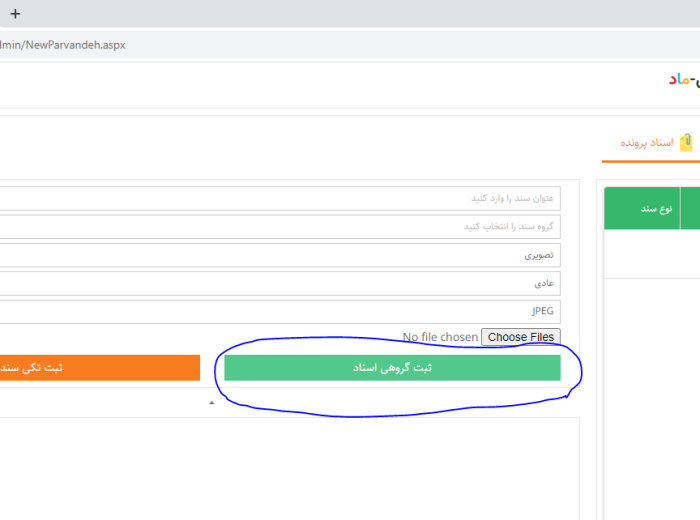This screenshot has width=700, height=520.
Task: Open a new browser tab with plus button
Action: pos(15,14)
